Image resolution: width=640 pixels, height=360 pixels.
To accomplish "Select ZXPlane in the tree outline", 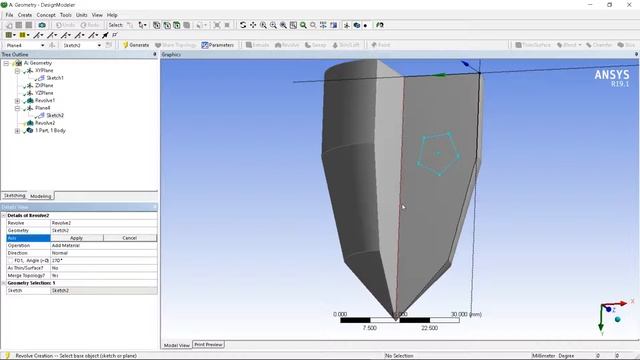I will [44, 86].
